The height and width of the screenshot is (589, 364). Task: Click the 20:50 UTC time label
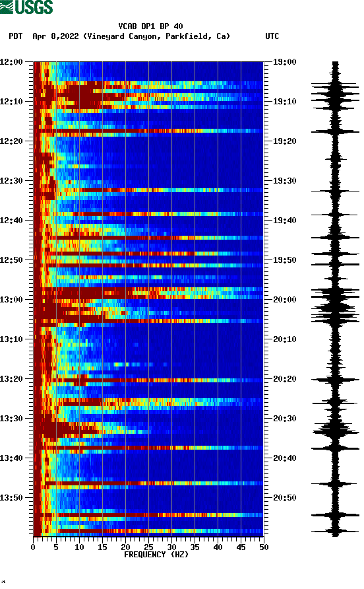point(284,498)
